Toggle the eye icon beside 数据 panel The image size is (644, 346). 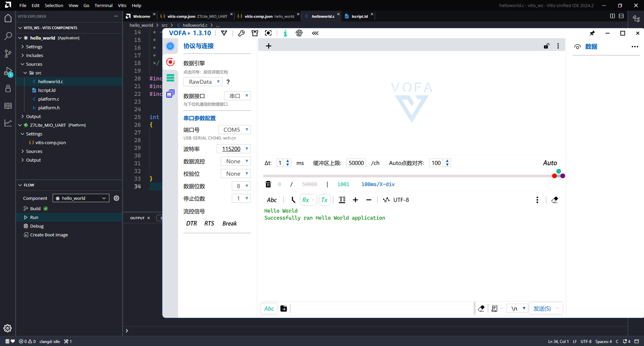click(x=577, y=47)
